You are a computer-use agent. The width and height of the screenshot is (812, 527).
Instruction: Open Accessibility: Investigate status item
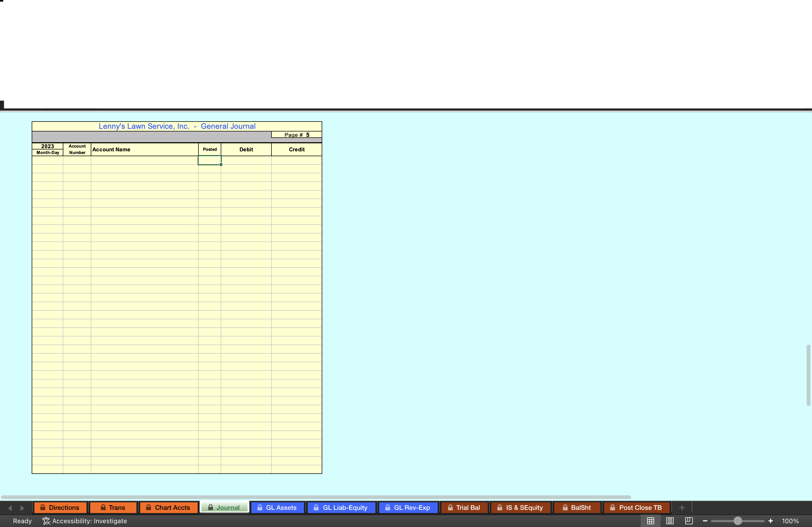click(85, 521)
